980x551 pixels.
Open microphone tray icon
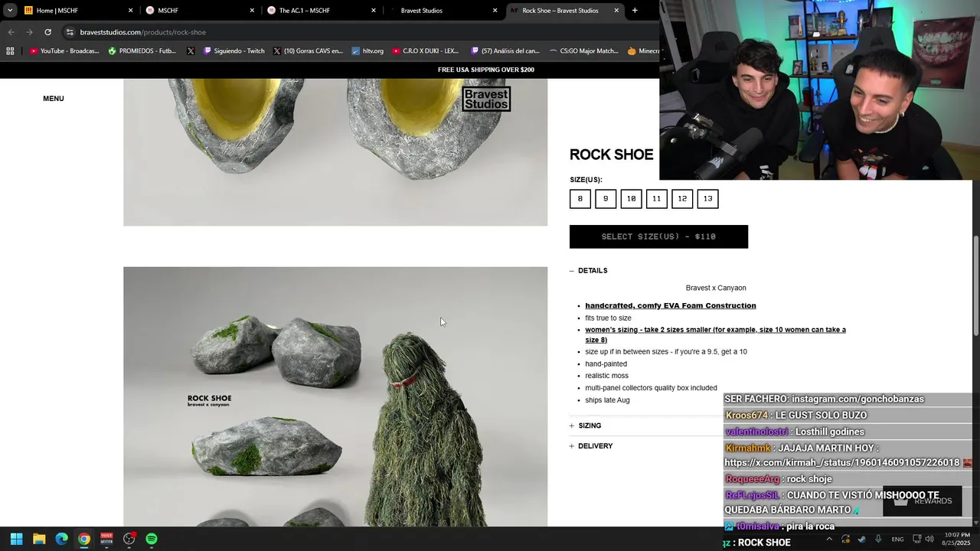(x=878, y=539)
